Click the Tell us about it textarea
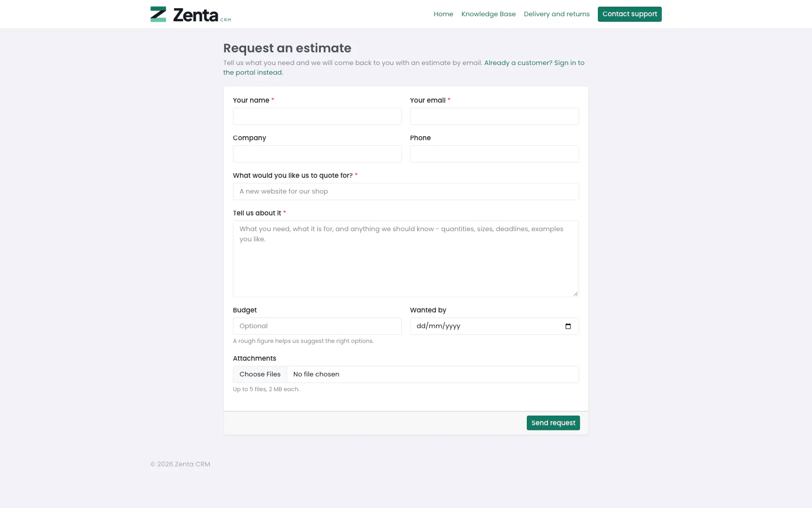Viewport: 812px width, 508px height. pos(406,259)
